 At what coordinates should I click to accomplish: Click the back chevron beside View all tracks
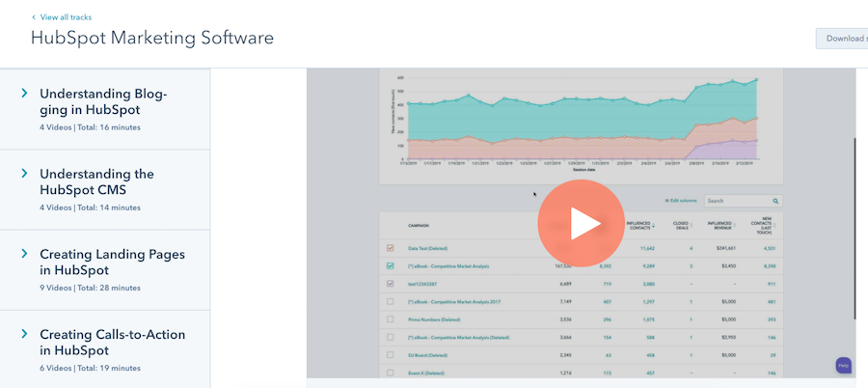pos(34,17)
